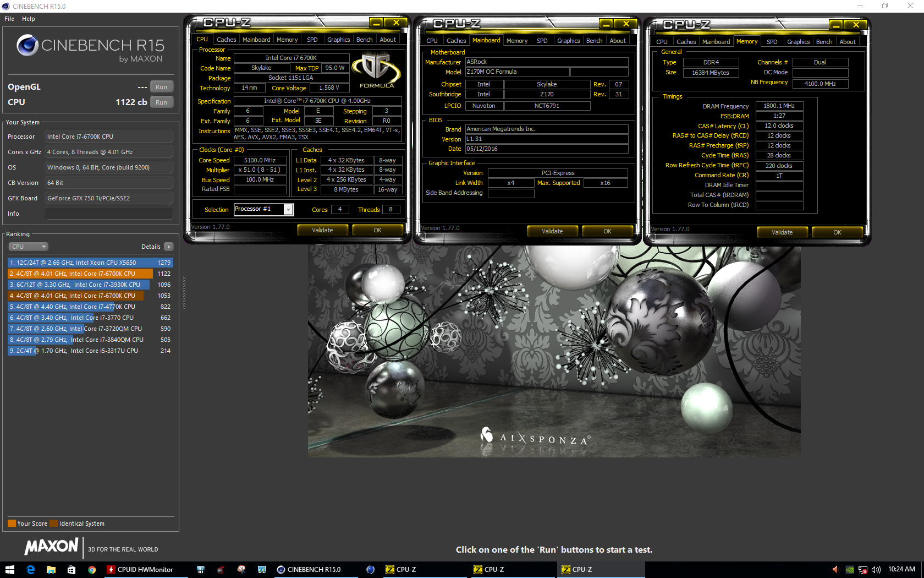
Task: Run the CPU benchmark
Action: [161, 102]
